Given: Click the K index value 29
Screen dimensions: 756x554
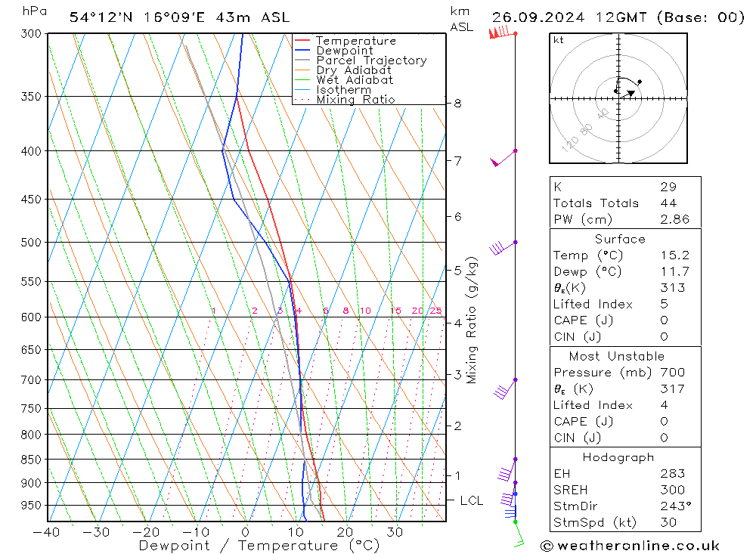Looking at the screenshot, I should [668, 187].
